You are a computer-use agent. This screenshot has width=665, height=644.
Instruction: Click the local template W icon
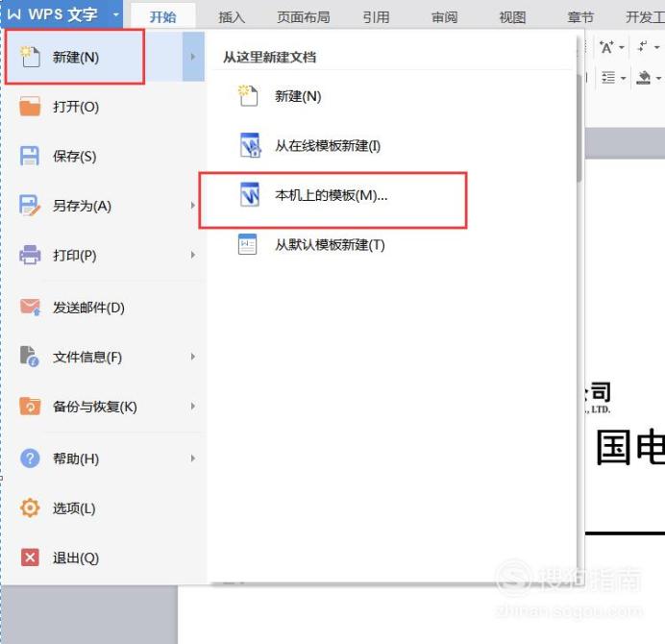[x=250, y=195]
